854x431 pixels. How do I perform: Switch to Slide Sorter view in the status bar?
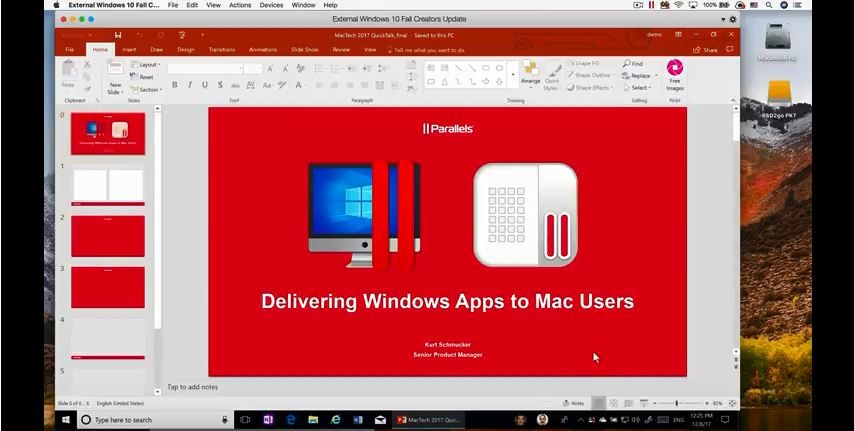click(x=613, y=403)
